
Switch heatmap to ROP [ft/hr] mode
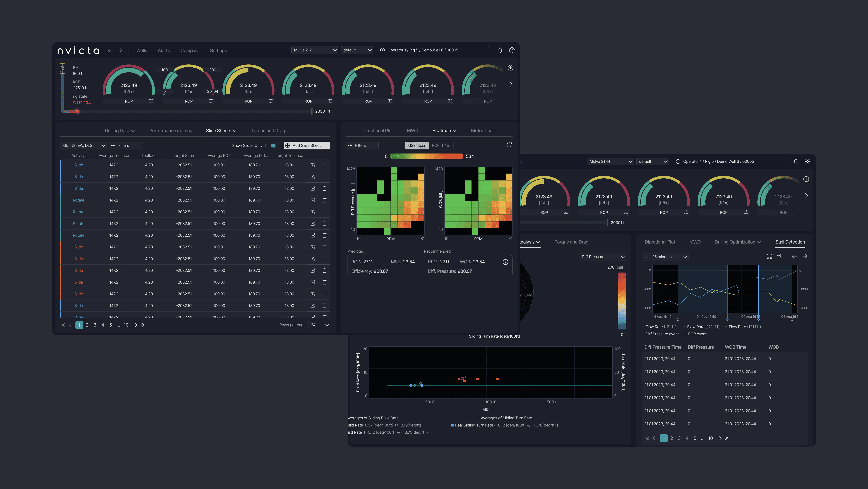click(441, 145)
